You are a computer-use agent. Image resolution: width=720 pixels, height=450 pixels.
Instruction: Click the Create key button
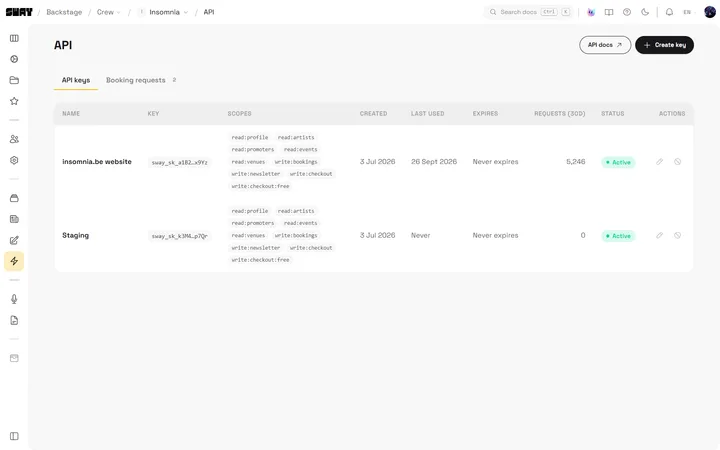click(x=664, y=45)
